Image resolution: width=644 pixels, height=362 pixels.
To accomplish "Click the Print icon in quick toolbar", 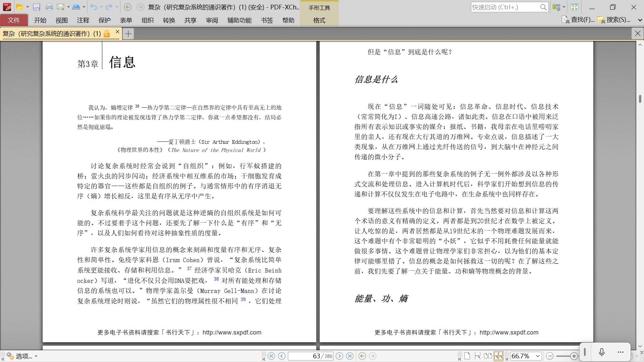I will pos(49,7).
